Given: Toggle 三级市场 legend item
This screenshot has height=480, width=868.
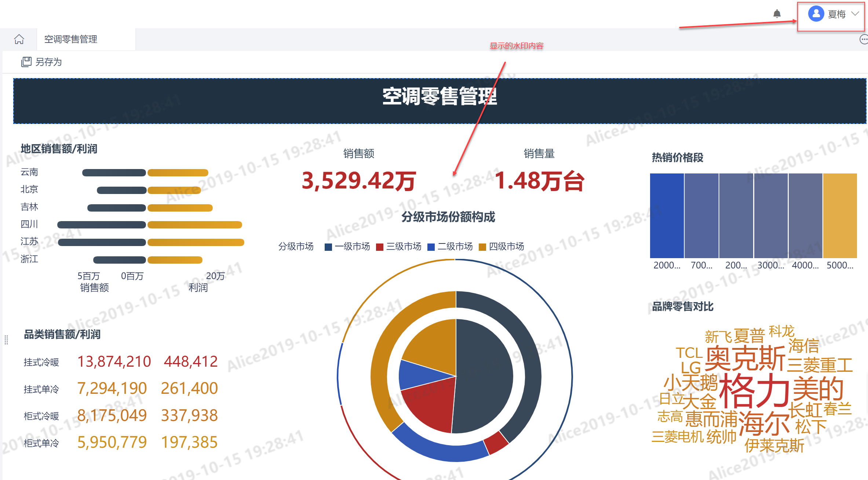Looking at the screenshot, I should coord(403,246).
